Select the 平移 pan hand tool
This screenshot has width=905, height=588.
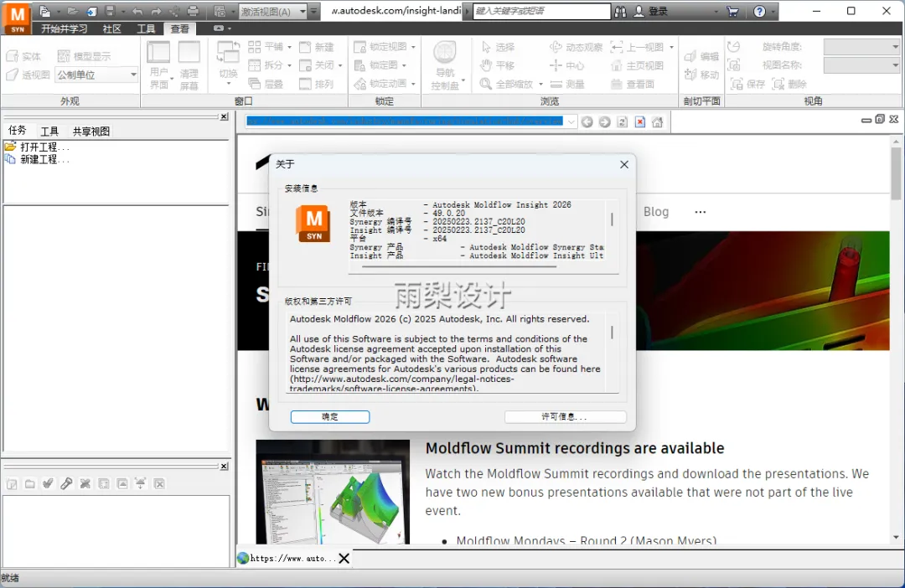[497, 65]
